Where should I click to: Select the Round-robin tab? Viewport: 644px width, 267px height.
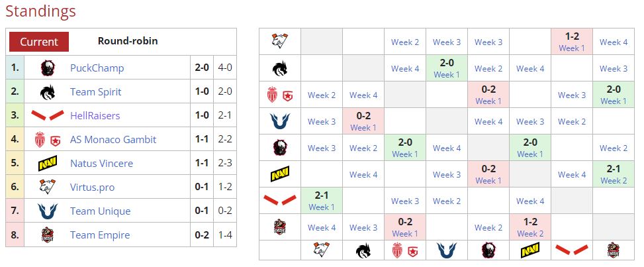click(128, 41)
